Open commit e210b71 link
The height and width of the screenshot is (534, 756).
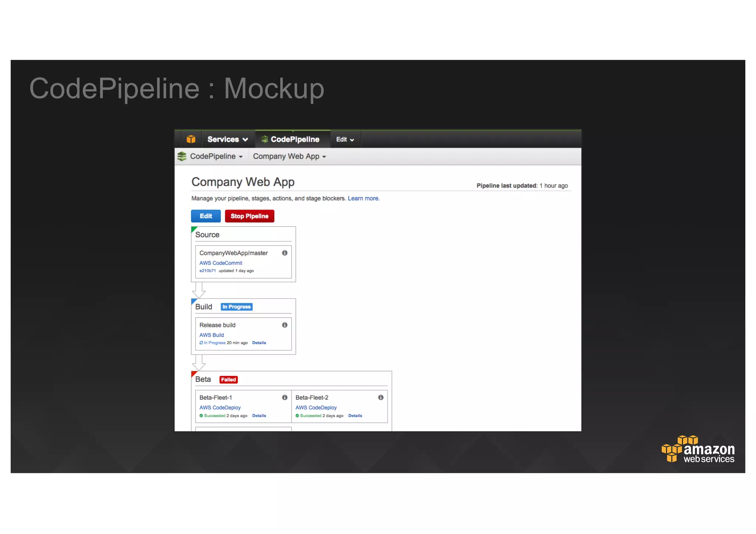coord(207,271)
